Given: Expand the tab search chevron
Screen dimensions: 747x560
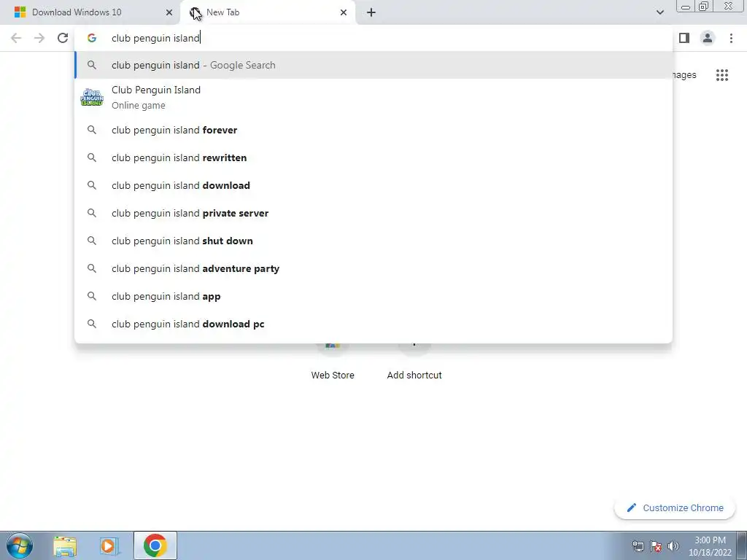Looking at the screenshot, I should pyautogui.click(x=659, y=12).
